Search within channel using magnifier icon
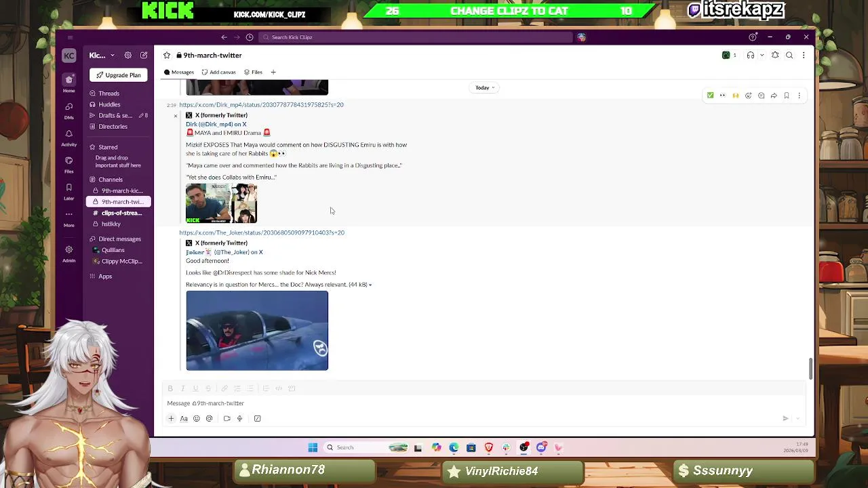 click(x=789, y=56)
